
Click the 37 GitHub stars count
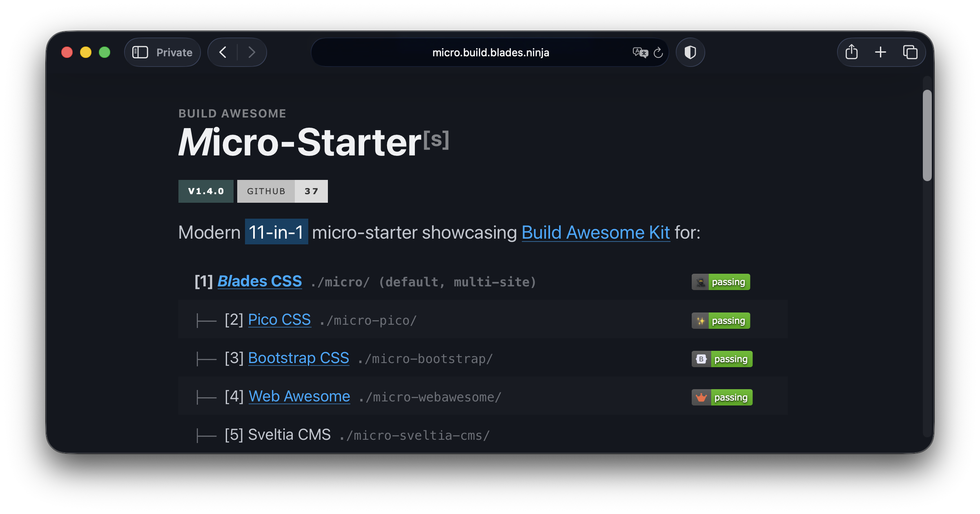coord(311,191)
